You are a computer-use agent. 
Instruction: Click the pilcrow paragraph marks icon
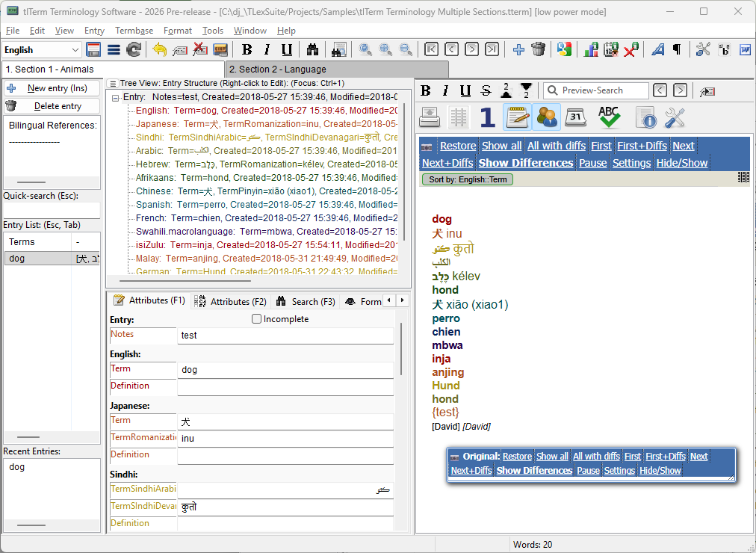point(678,49)
